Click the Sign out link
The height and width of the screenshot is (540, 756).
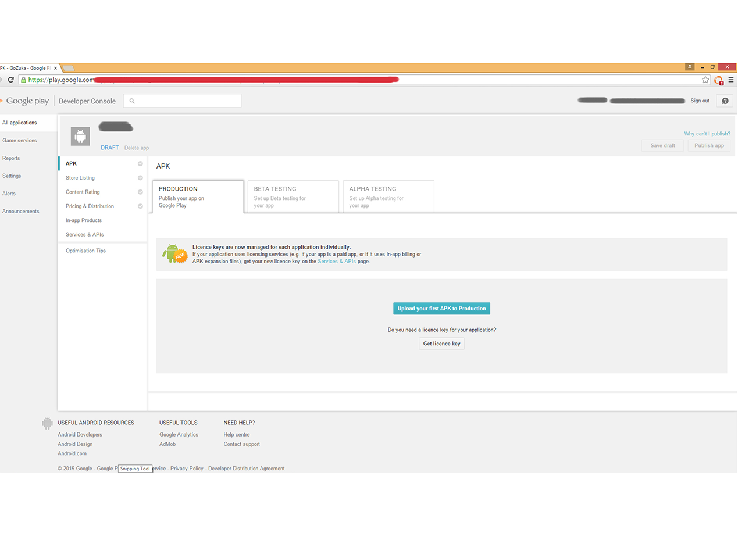coord(700,101)
